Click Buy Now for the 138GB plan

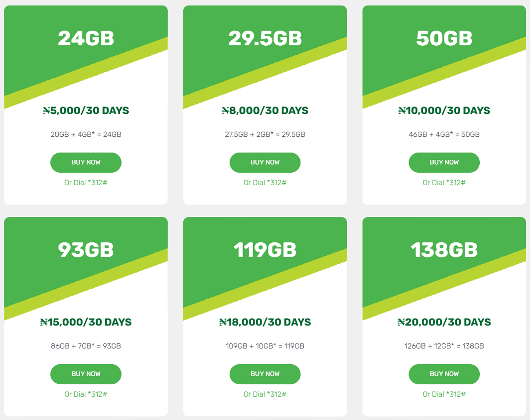coord(444,374)
